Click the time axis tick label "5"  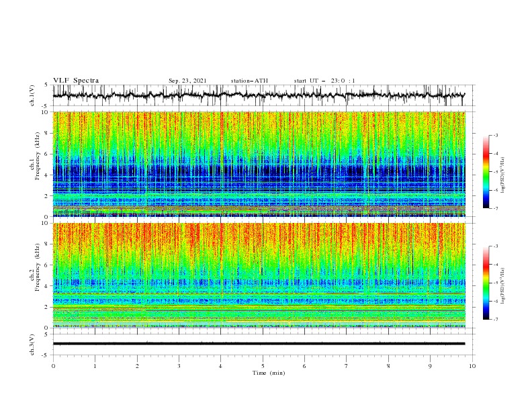(263, 366)
